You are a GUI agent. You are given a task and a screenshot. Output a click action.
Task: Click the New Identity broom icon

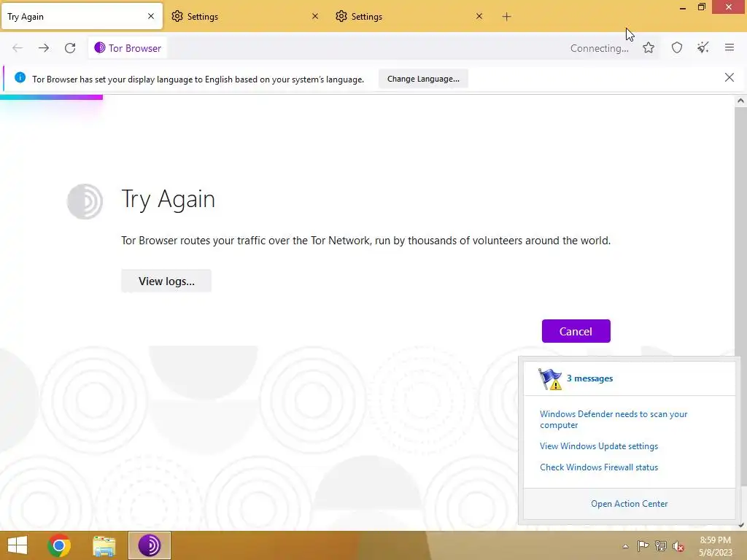click(703, 47)
